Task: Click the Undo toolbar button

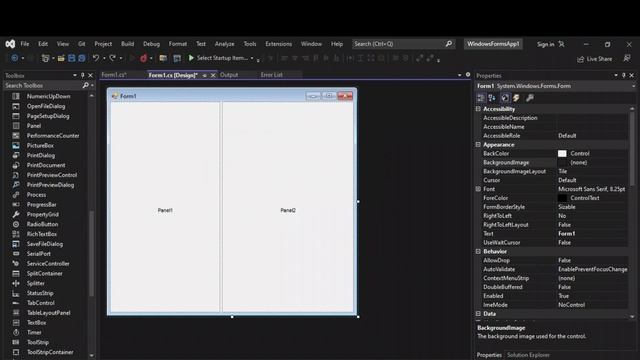Action: (x=96, y=58)
